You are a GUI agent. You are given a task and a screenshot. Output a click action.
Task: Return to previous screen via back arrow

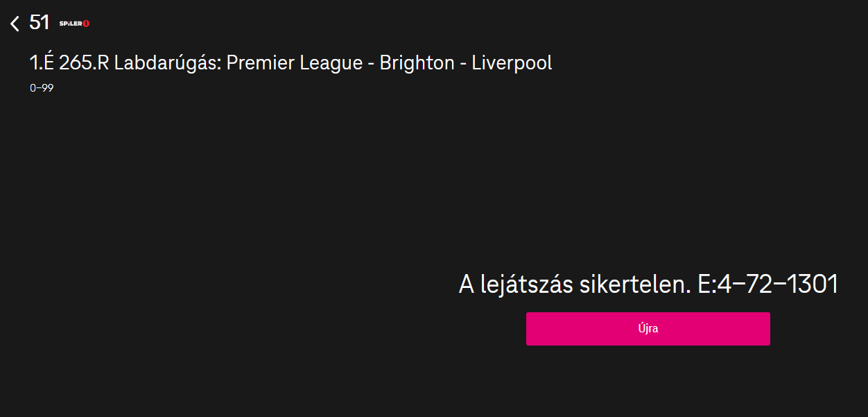click(15, 24)
